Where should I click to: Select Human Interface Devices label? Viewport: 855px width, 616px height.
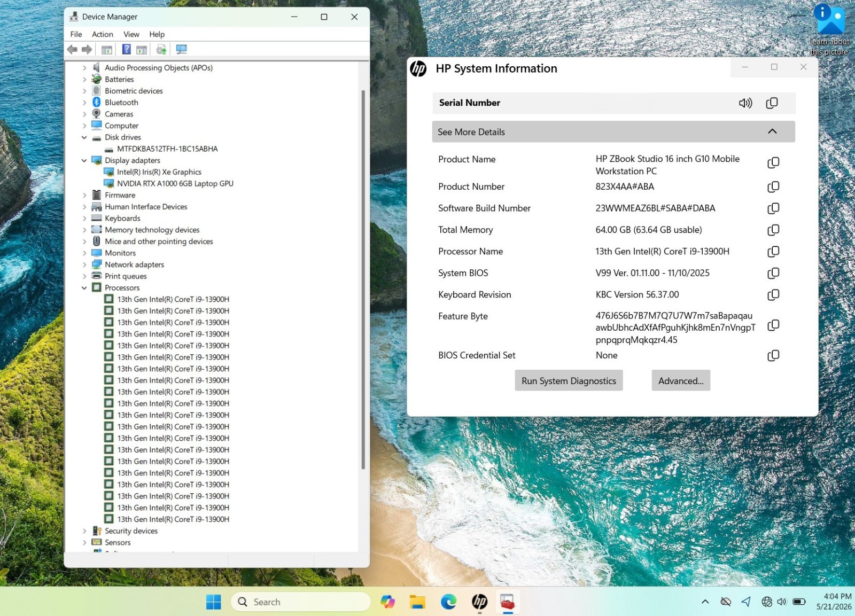tap(146, 207)
